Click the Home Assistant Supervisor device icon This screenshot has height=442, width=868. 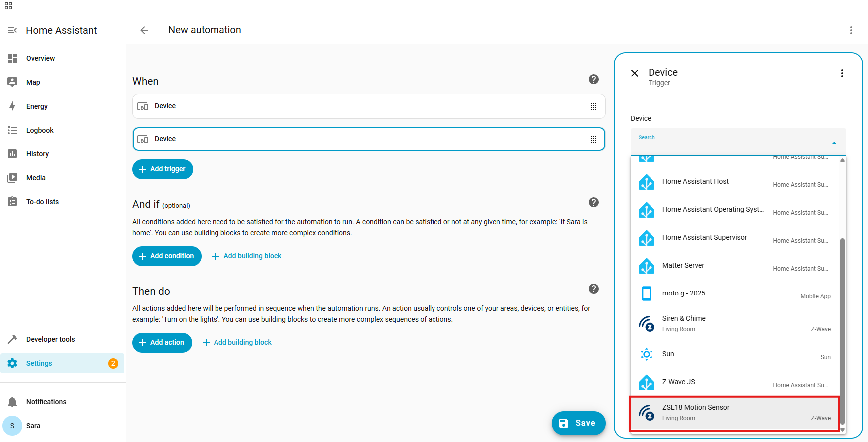(x=647, y=238)
